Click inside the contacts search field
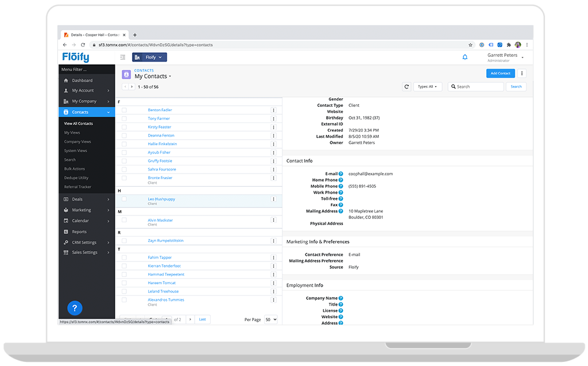The width and height of the screenshot is (588, 366). pos(475,86)
